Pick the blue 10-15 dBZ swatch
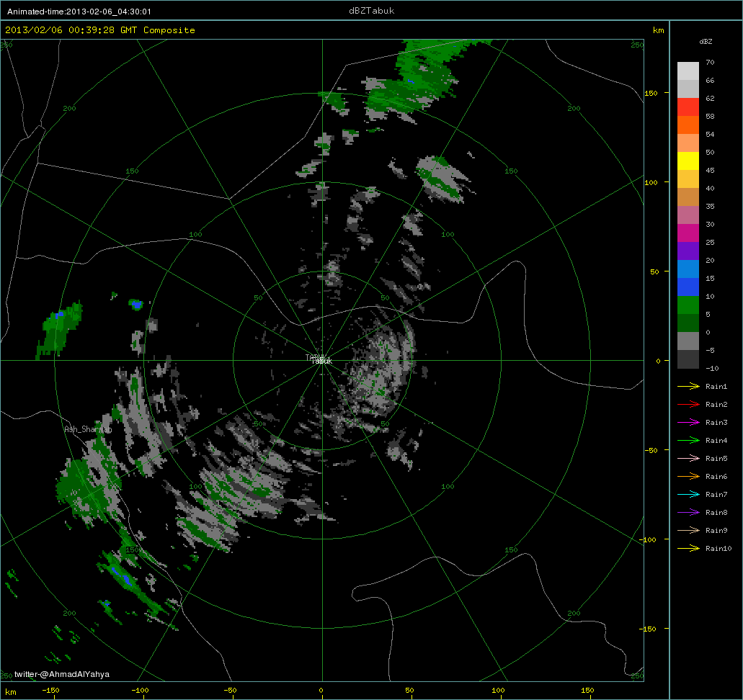 [688, 287]
